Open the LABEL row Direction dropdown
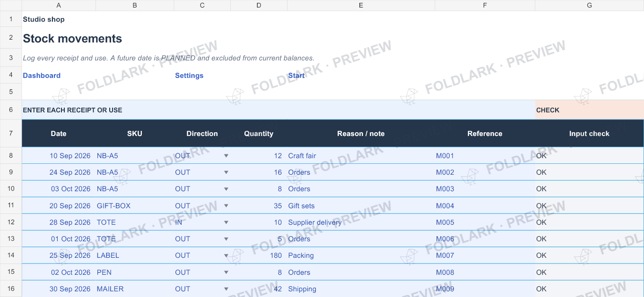 226,255
